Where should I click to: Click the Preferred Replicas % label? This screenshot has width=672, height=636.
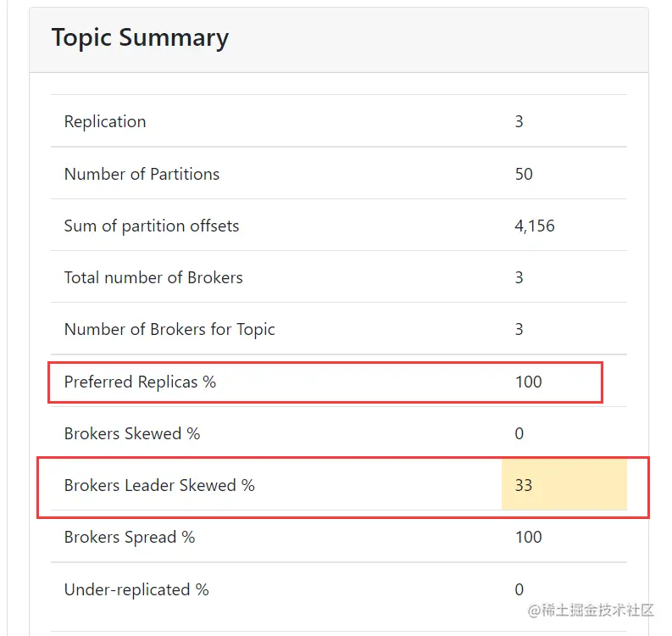click(x=140, y=382)
